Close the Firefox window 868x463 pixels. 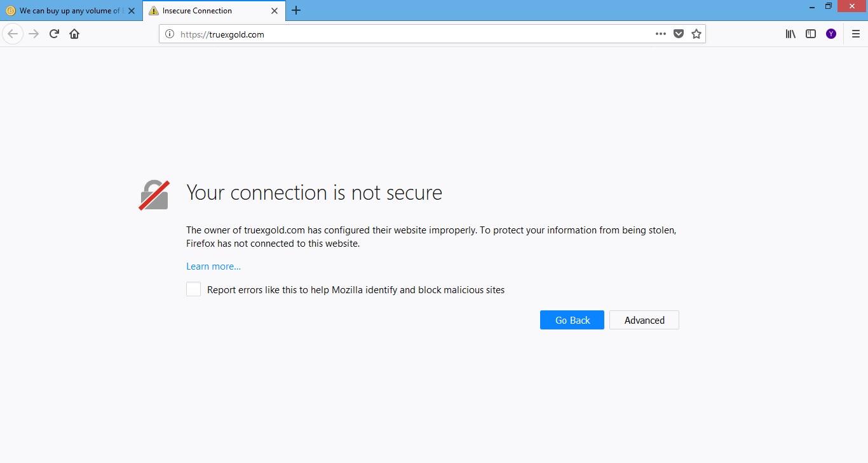853,6
